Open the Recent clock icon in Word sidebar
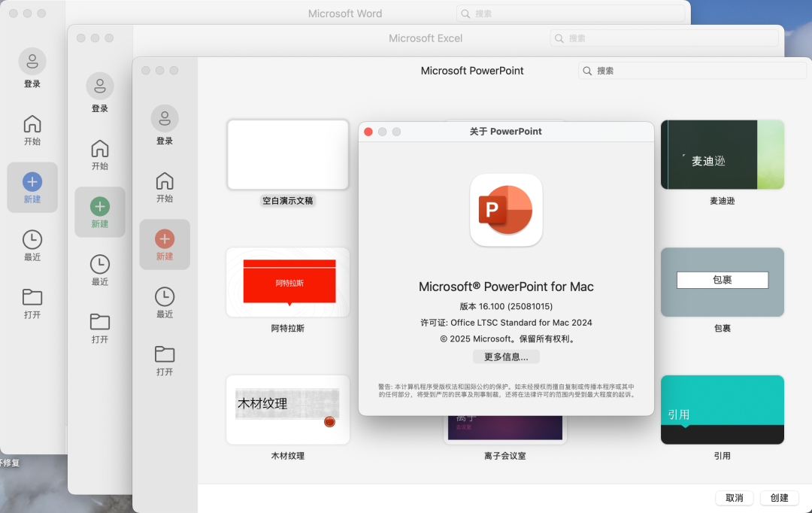This screenshot has height=513, width=812. click(32, 239)
